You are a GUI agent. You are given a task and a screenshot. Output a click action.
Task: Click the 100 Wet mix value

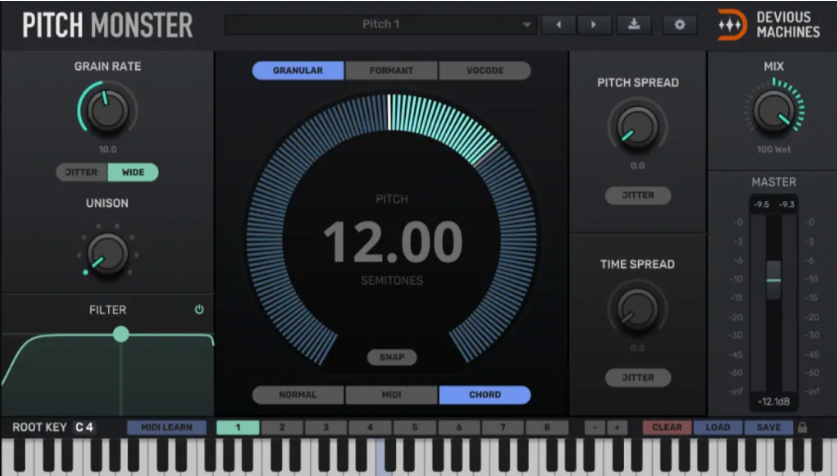(773, 149)
